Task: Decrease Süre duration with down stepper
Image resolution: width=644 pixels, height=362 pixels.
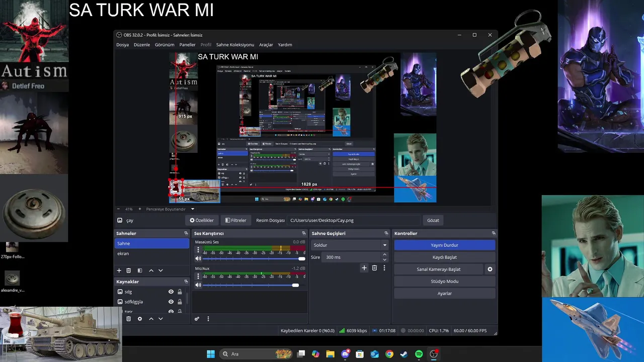Action: pos(384,259)
